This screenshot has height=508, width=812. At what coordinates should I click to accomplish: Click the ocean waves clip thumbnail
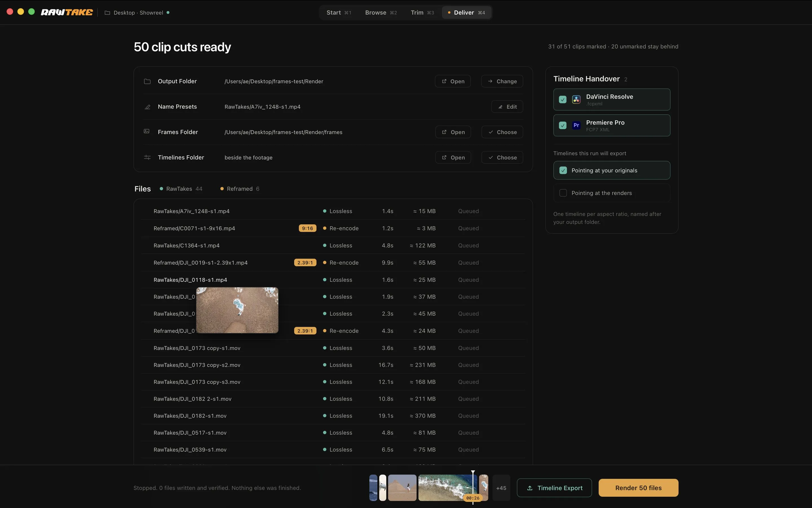tap(447, 488)
